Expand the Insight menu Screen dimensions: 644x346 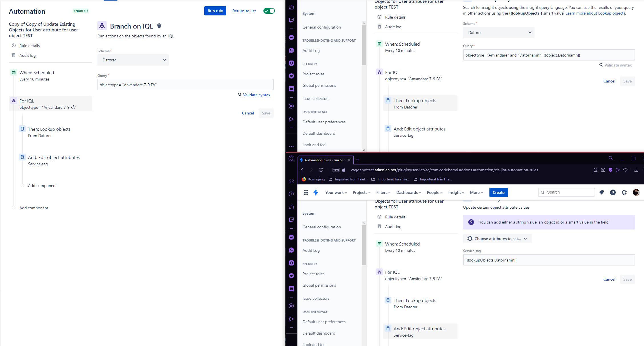tap(456, 192)
